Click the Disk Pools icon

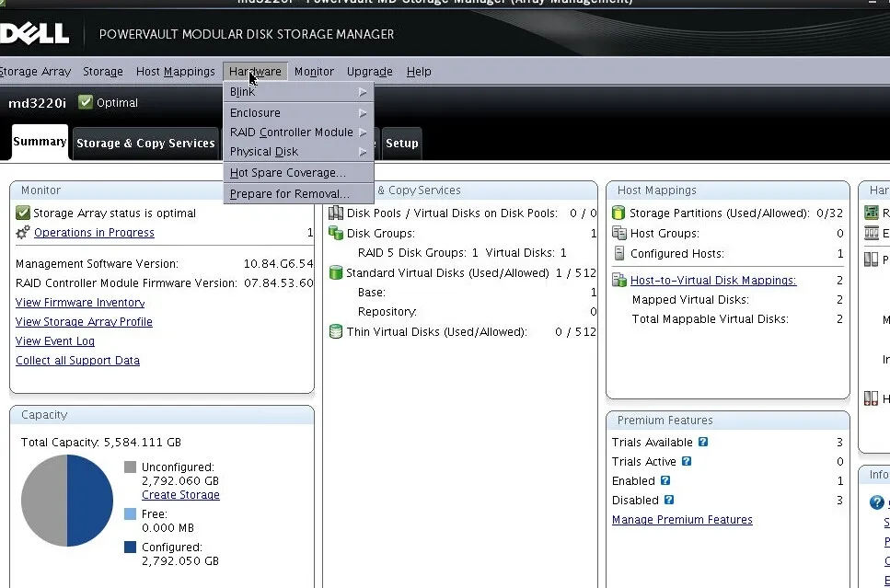pos(336,213)
